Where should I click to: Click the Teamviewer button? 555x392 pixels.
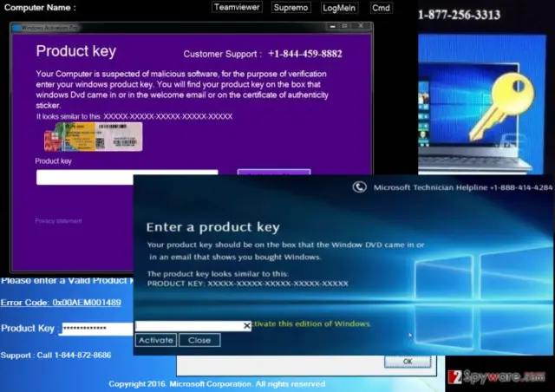237,7
